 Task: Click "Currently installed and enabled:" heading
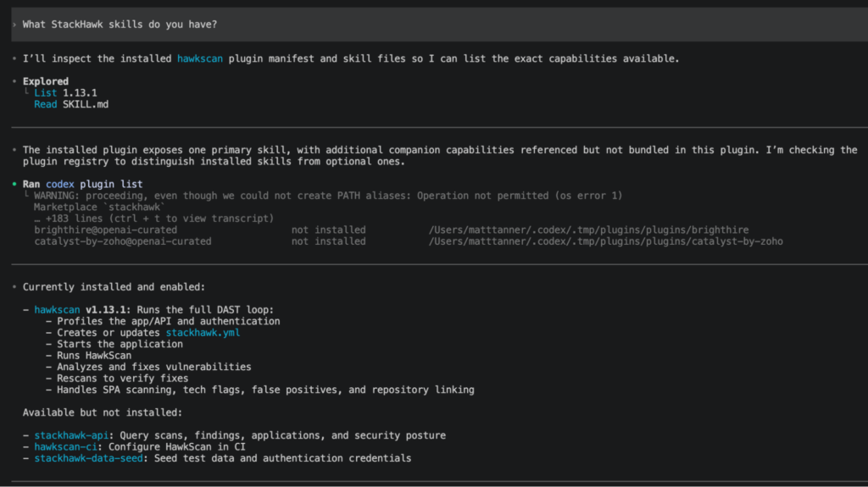[114, 287]
